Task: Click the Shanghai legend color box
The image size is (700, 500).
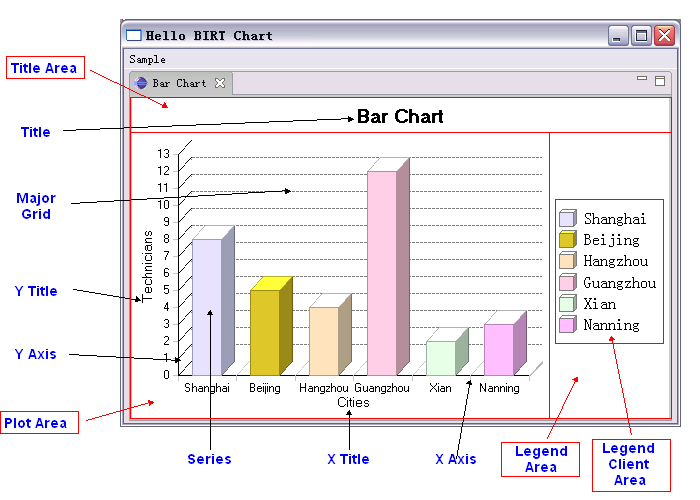Action: (568, 218)
